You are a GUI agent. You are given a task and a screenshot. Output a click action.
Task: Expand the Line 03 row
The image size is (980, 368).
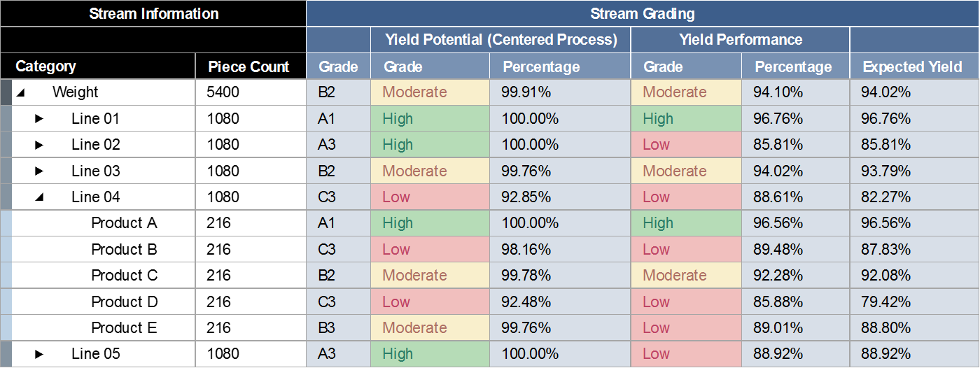(39, 171)
